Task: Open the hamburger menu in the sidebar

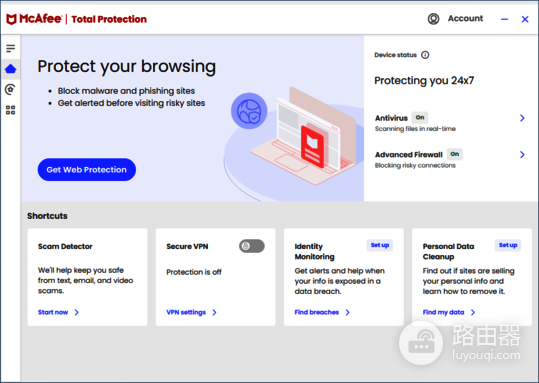Action: pos(11,48)
